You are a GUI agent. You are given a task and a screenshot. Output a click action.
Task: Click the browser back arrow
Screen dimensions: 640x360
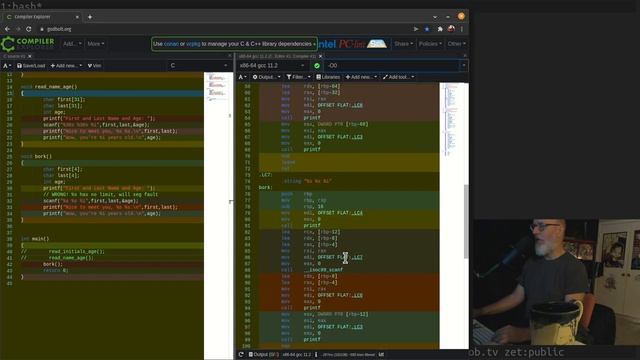tap(7, 29)
